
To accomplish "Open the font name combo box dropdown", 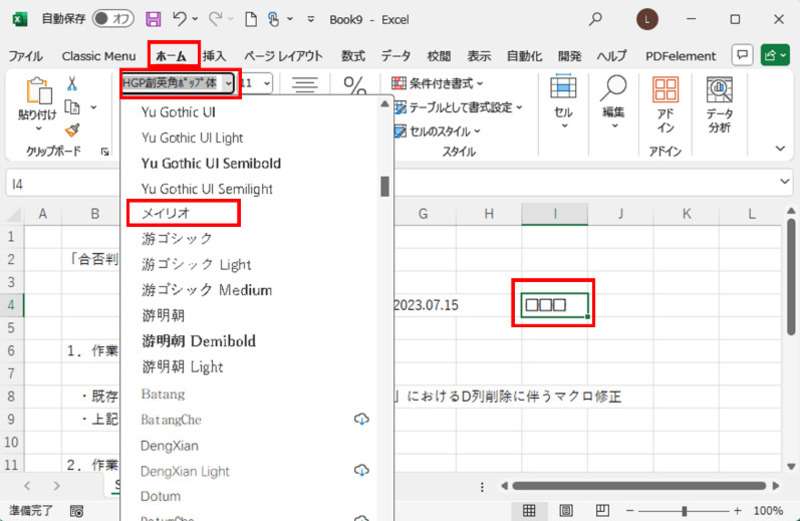I will pos(229,83).
